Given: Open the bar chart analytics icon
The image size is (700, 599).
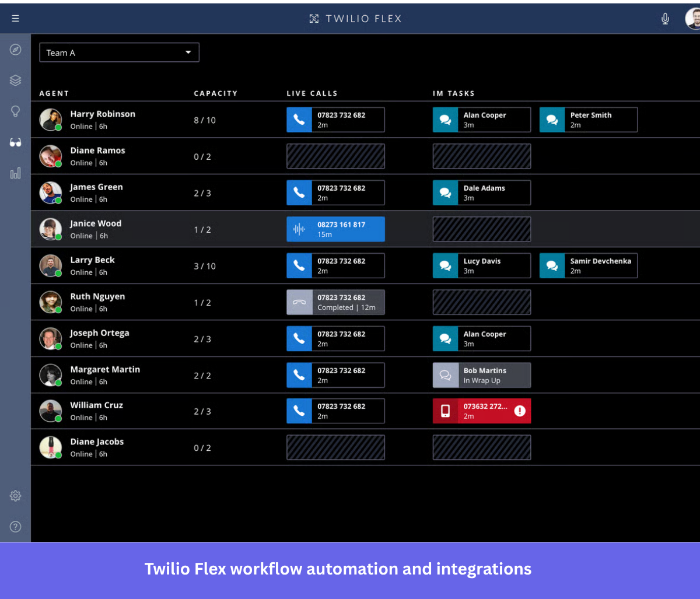Looking at the screenshot, I should coord(15,173).
